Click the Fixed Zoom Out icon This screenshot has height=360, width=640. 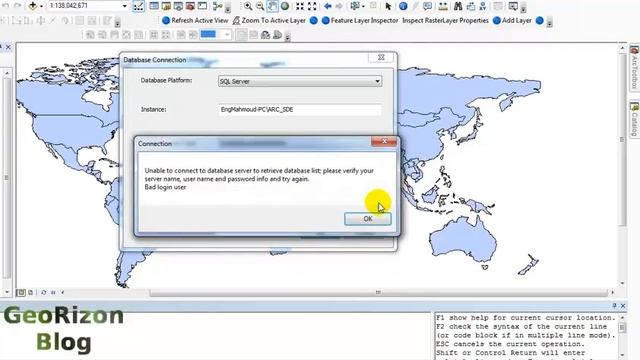coord(312,6)
